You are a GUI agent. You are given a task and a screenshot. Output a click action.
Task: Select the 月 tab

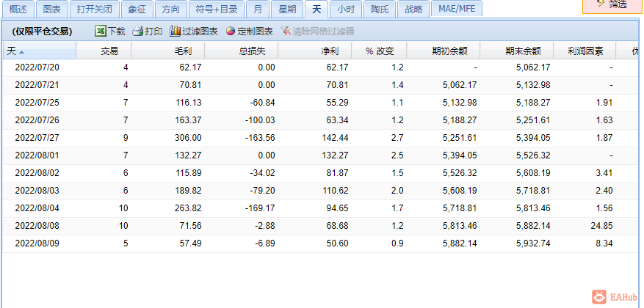click(258, 9)
